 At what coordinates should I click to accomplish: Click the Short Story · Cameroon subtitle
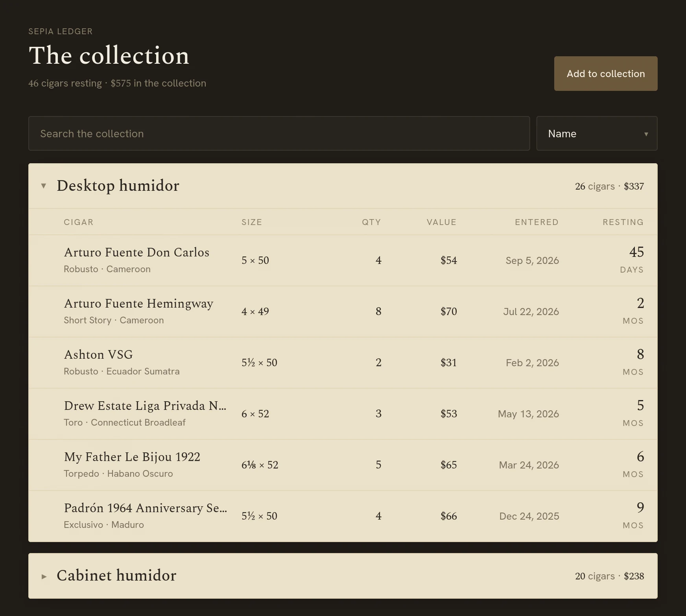pyautogui.click(x=114, y=320)
